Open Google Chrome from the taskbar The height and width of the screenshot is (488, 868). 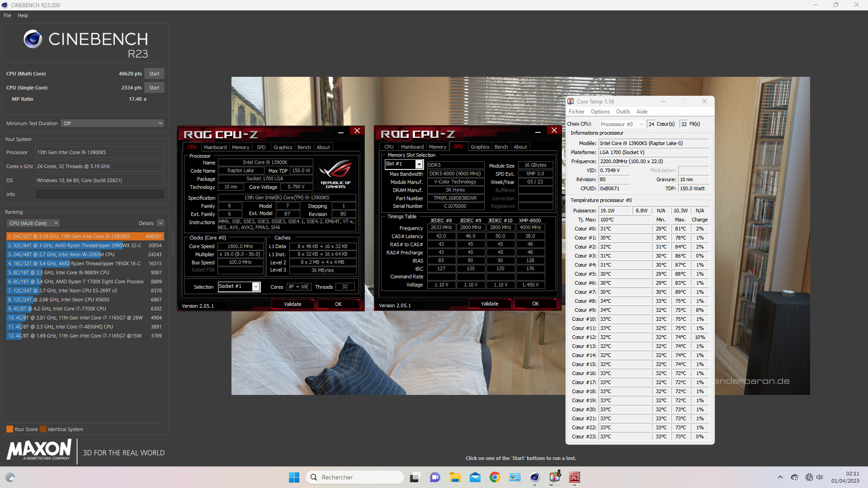[x=495, y=477]
